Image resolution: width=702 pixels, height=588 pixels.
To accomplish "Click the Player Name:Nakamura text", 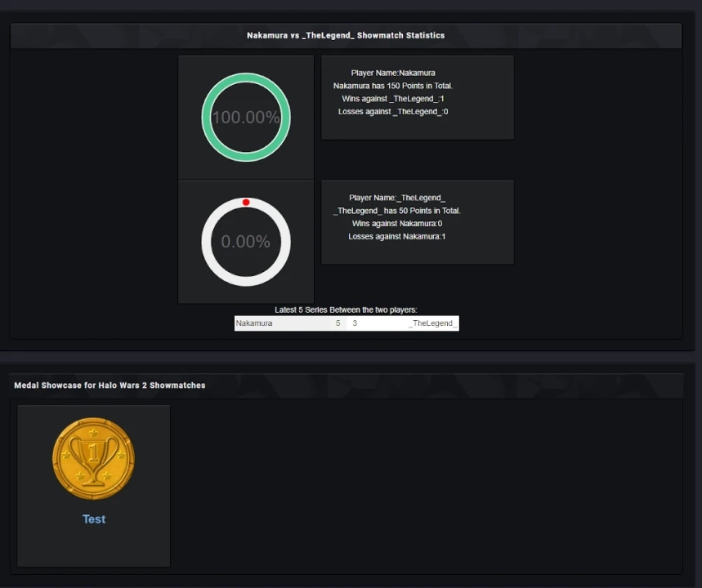I will click(x=393, y=73).
